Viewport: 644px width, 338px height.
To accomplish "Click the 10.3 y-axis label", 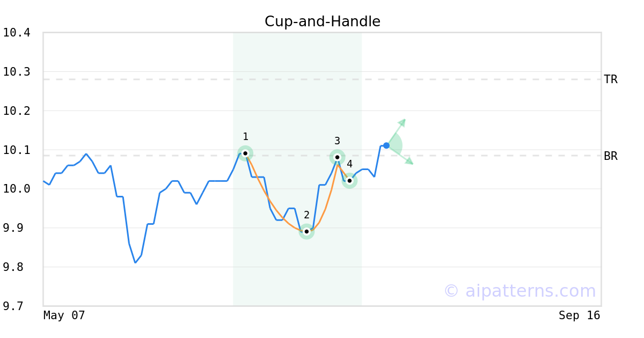I will (16, 72).
